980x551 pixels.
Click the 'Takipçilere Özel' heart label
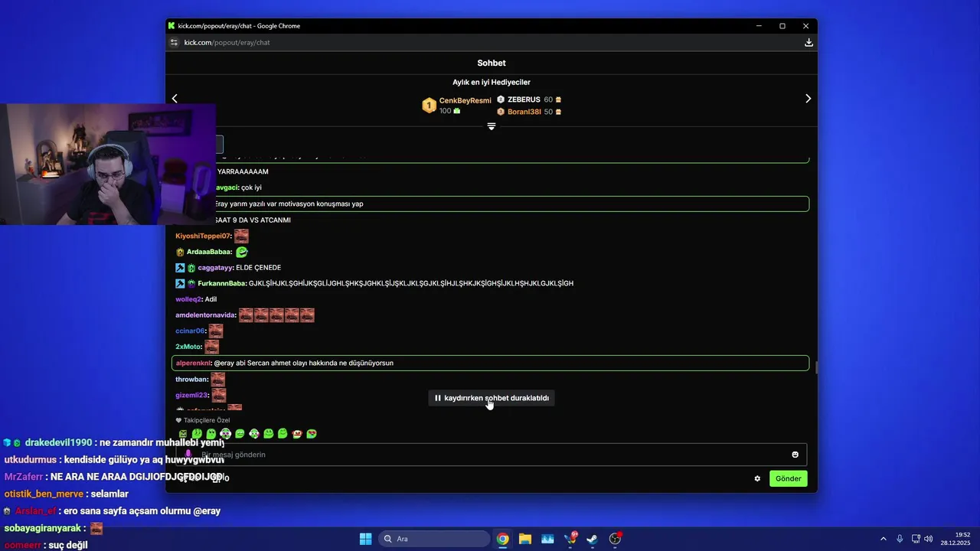click(x=203, y=420)
